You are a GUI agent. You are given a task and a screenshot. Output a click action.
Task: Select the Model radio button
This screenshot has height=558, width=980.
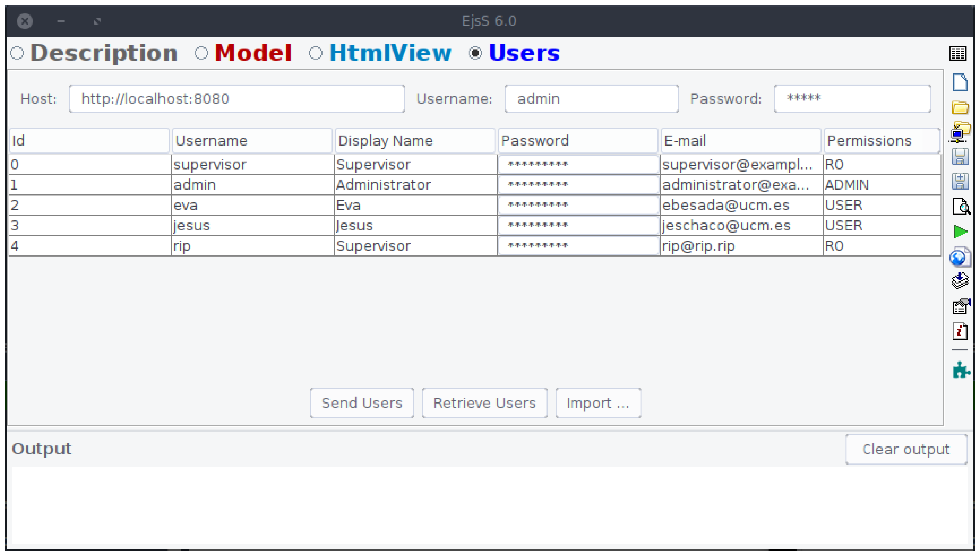201,53
